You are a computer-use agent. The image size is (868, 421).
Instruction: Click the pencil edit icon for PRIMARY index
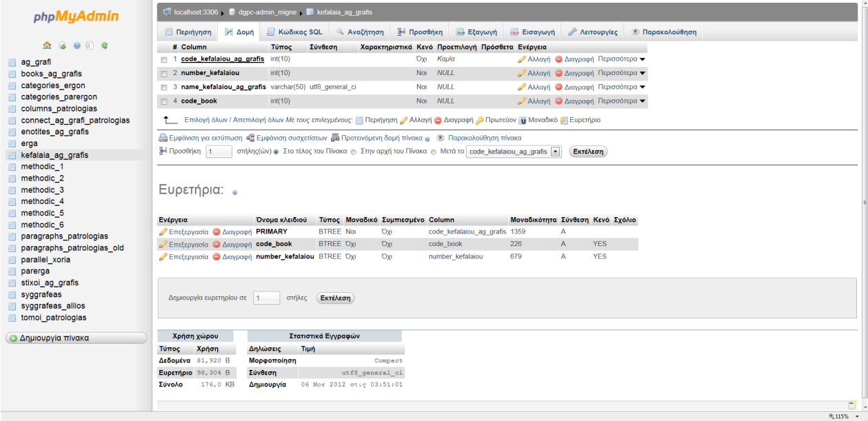[x=163, y=232]
